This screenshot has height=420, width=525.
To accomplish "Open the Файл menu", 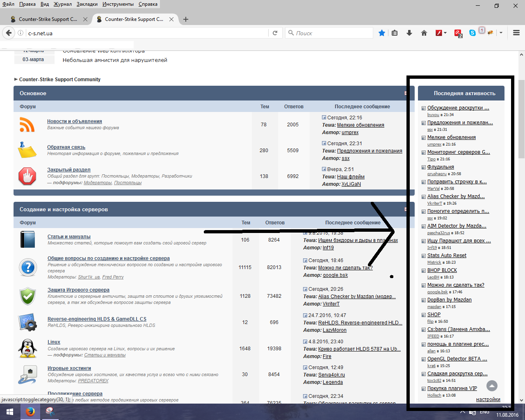I will 9,4.
